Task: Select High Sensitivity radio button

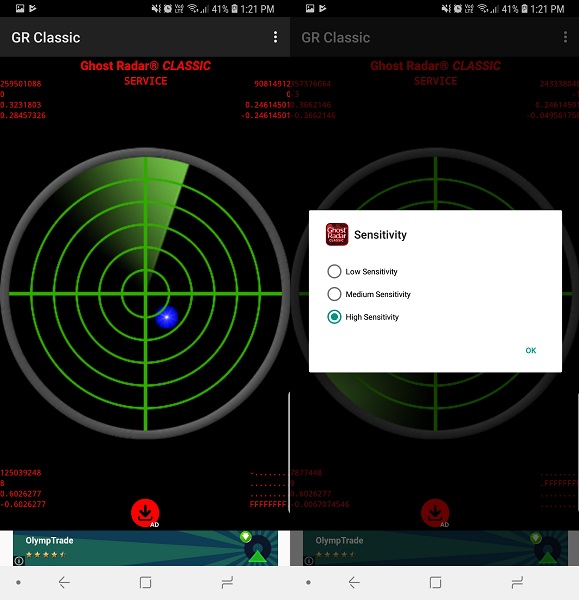Action: pyautogui.click(x=334, y=317)
